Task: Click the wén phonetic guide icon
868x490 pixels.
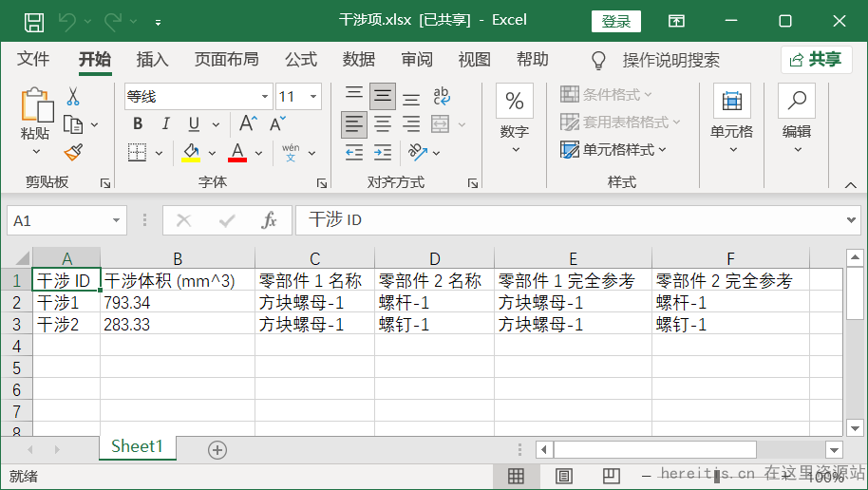Action: click(x=291, y=152)
